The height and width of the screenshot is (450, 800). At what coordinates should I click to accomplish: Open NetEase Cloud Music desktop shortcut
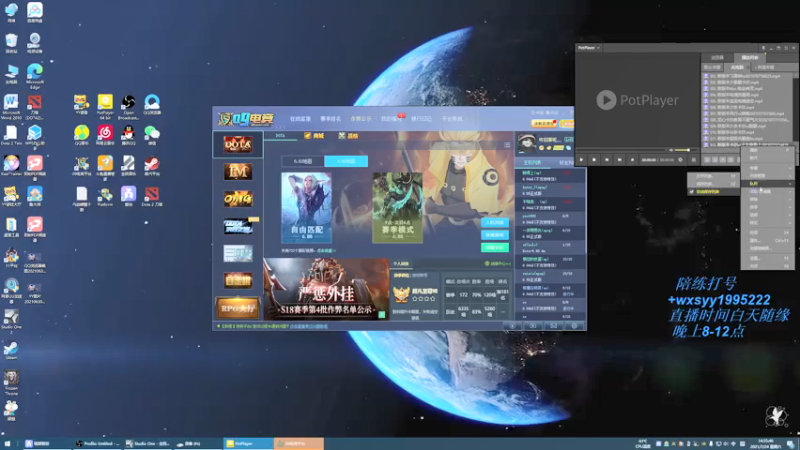(105, 136)
